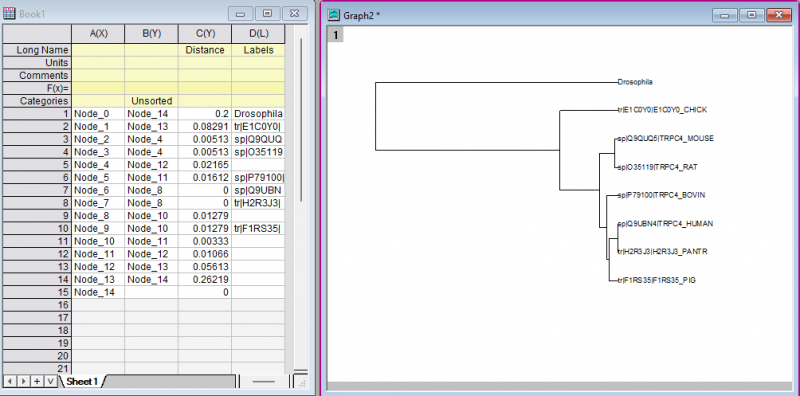This screenshot has height=396, width=800.
Task: Select row 21 header
Action: (x=37, y=368)
